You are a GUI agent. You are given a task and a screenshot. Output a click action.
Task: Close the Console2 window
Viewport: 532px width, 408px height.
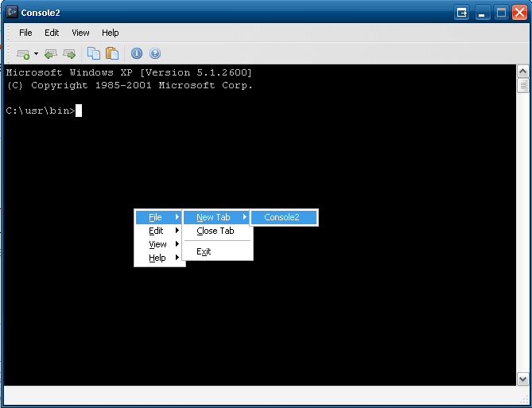pos(520,13)
